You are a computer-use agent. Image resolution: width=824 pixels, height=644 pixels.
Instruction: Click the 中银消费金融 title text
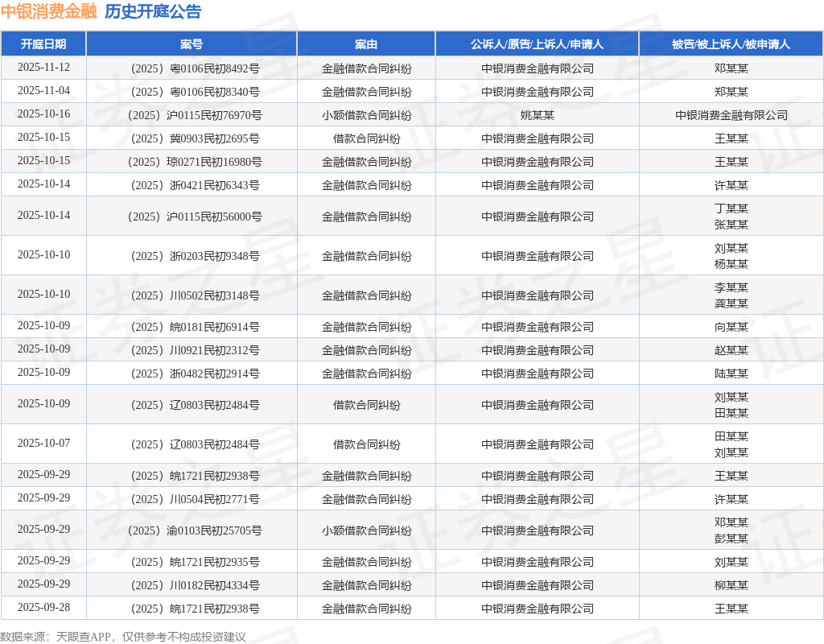coord(49,11)
